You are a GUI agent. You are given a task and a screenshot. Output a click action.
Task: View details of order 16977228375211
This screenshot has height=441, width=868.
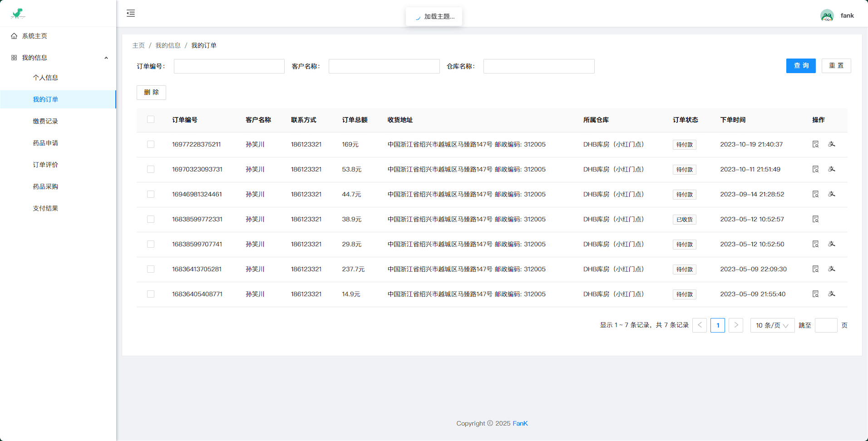[815, 144]
